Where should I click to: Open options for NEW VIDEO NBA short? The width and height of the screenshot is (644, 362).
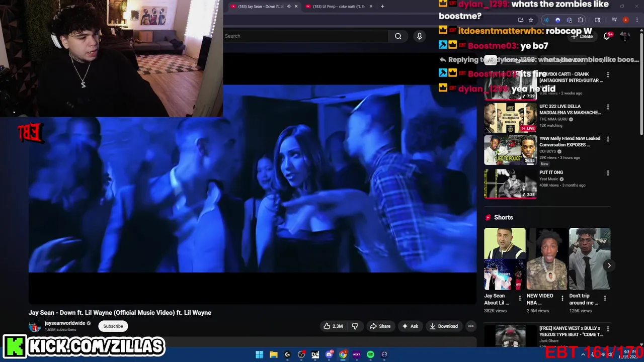[x=562, y=298]
